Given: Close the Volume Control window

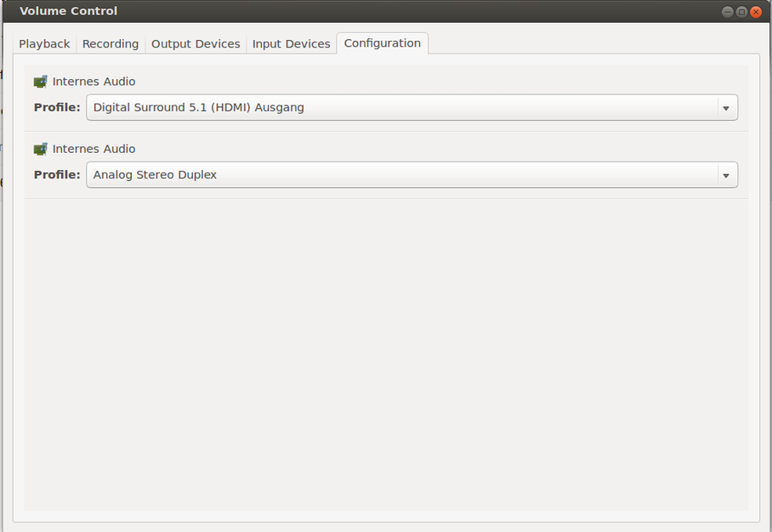Looking at the screenshot, I should pyautogui.click(x=755, y=12).
